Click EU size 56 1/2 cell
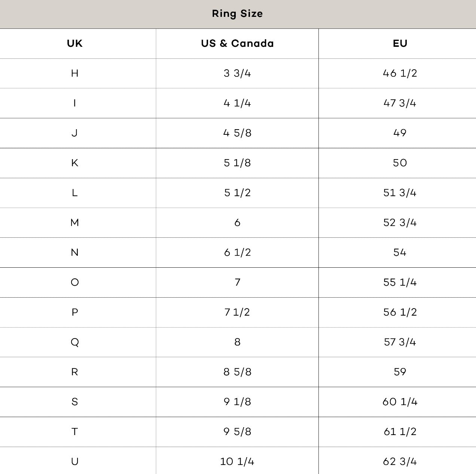Image resolution: width=476 pixels, height=474 pixels. (x=400, y=312)
